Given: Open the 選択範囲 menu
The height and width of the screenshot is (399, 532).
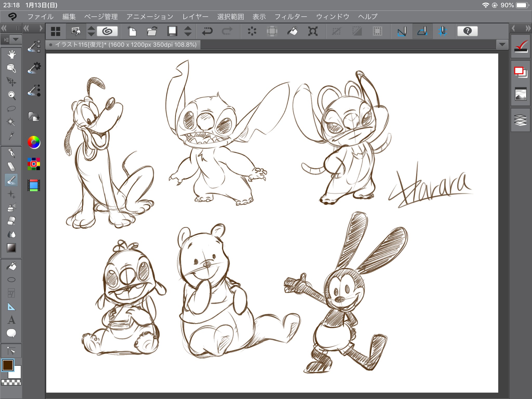Looking at the screenshot, I should pos(231,17).
